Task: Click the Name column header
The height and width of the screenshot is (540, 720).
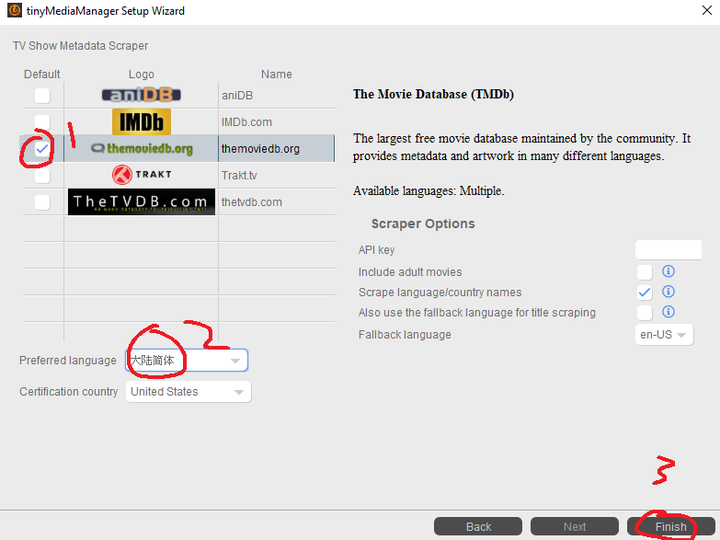Action: click(x=276, y=74)
